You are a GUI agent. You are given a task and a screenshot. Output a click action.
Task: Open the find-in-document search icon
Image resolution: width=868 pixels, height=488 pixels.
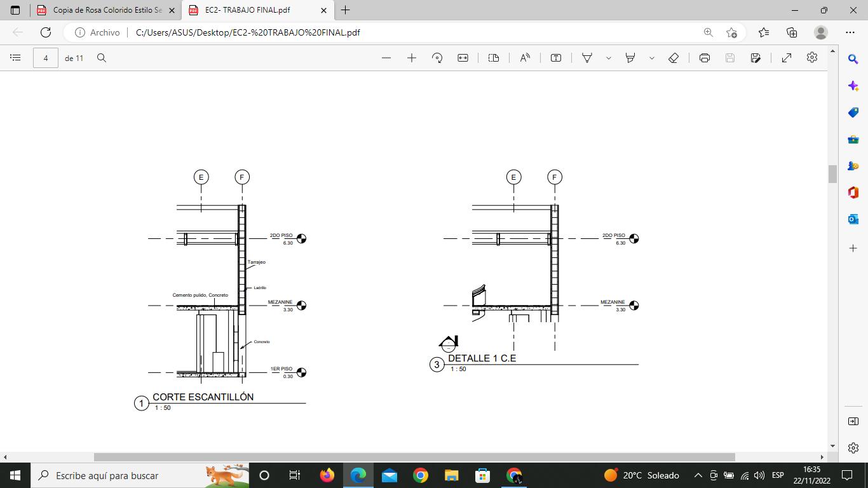pyautogui.click(x=102, y=58)
